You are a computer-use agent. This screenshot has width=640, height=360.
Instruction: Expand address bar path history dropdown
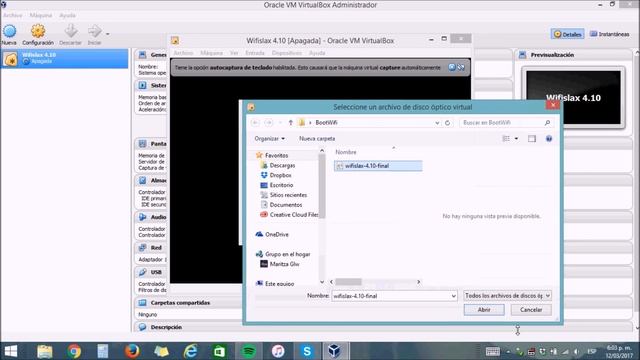(437, 123)
